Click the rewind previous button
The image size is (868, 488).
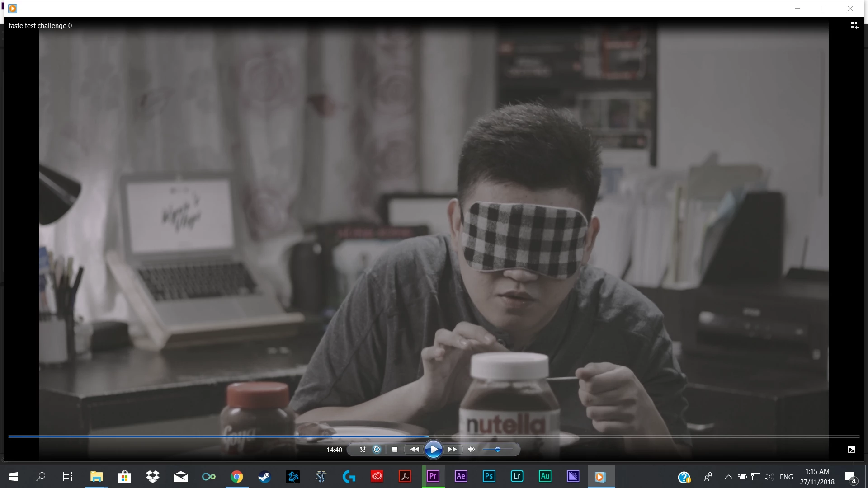click(x=415, y=450)
